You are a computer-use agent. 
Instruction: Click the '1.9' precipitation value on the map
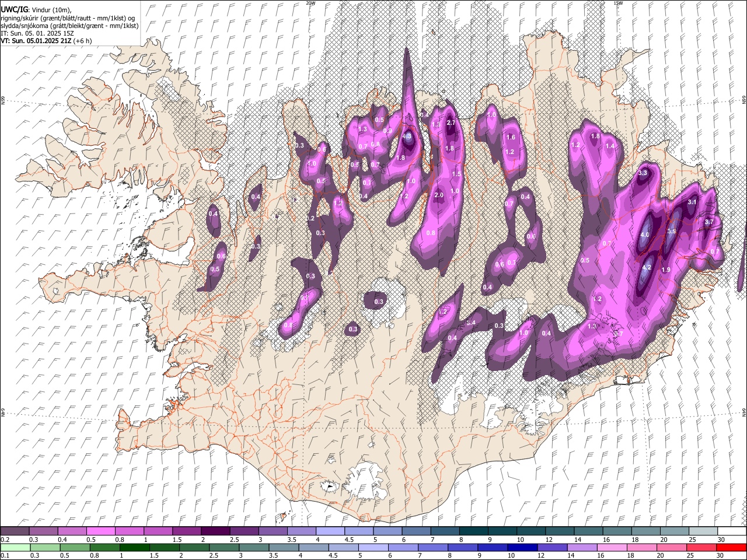pos(666,270)
